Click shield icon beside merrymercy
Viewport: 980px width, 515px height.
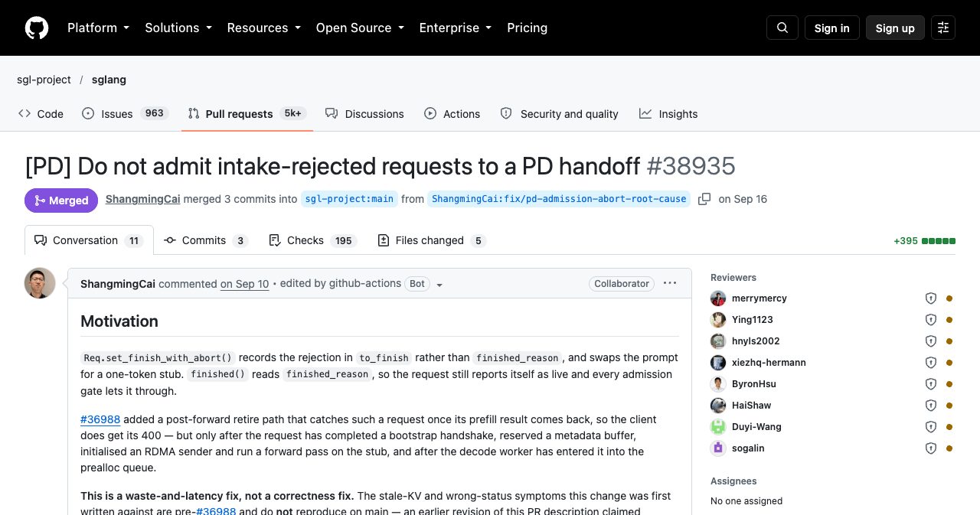coord(931,298)
